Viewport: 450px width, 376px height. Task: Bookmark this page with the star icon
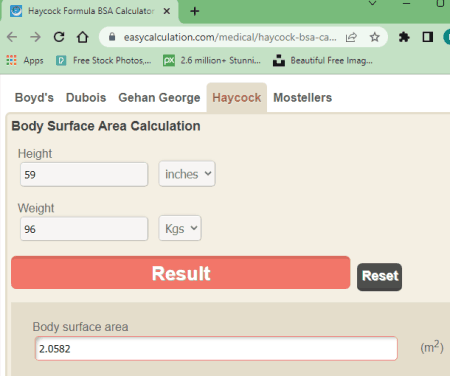click(375, 37)
